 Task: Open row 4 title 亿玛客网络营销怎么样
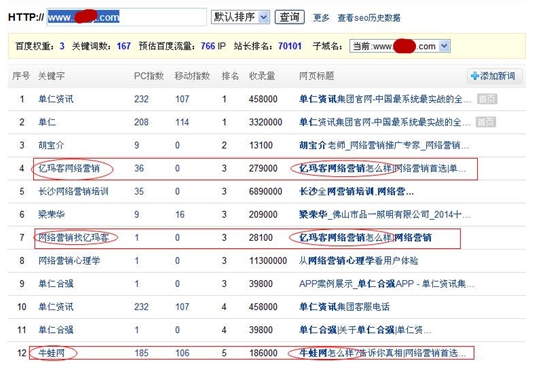pyautogui.click(x=383, y=168)
